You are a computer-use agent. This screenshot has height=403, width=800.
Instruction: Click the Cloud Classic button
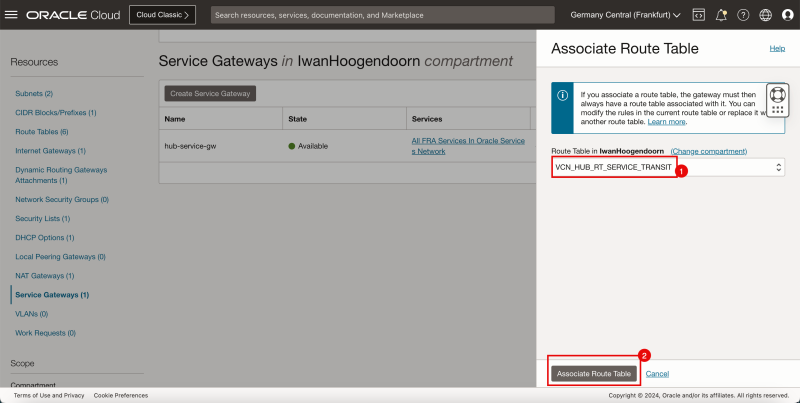coord(162,15)
